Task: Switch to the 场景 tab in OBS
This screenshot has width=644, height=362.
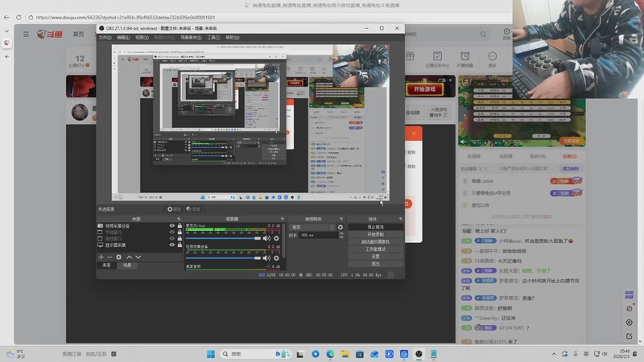Action: pos(127,265)
